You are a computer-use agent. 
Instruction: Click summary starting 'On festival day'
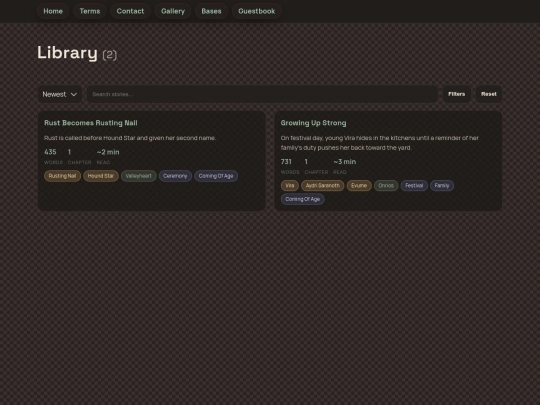point(380,143)
